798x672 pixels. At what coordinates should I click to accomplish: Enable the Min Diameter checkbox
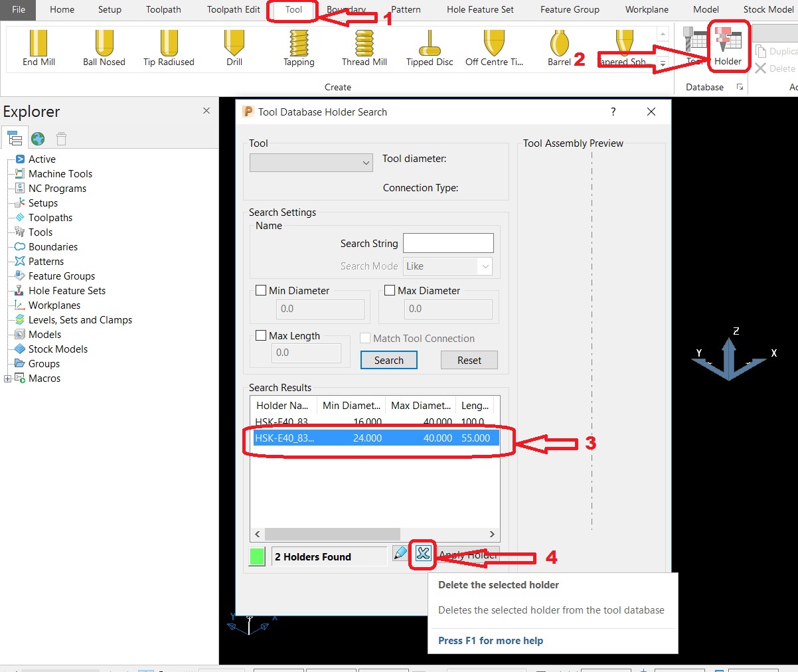(x=261, y=290)
